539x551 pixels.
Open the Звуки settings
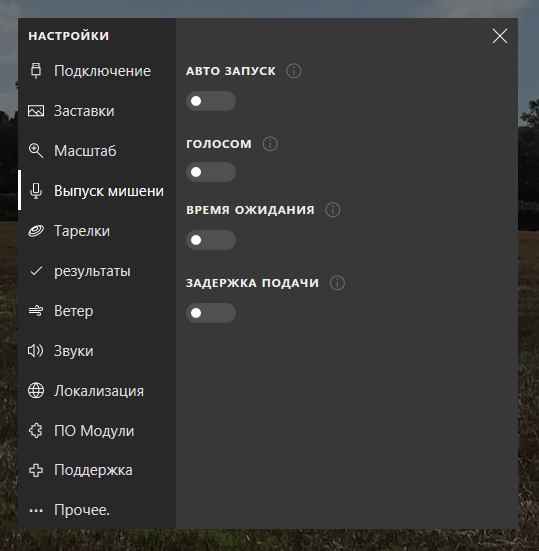(x=97, y=351)
